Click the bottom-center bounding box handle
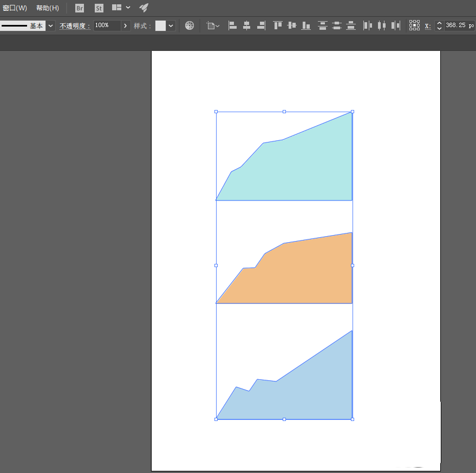The height and width of the screenshot is (473, 476). tap(284, 419)
